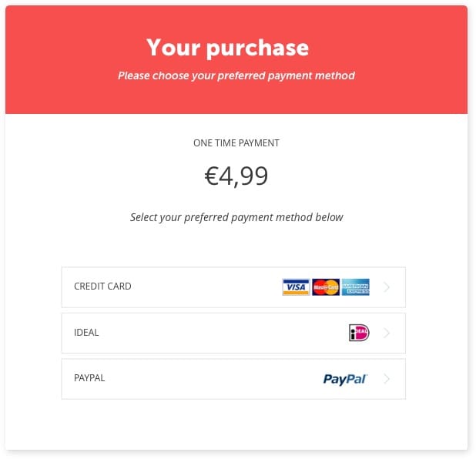Click the MasterCard logo
The height and width of the screenshot is (459, 476).
[x=326, y=287]
